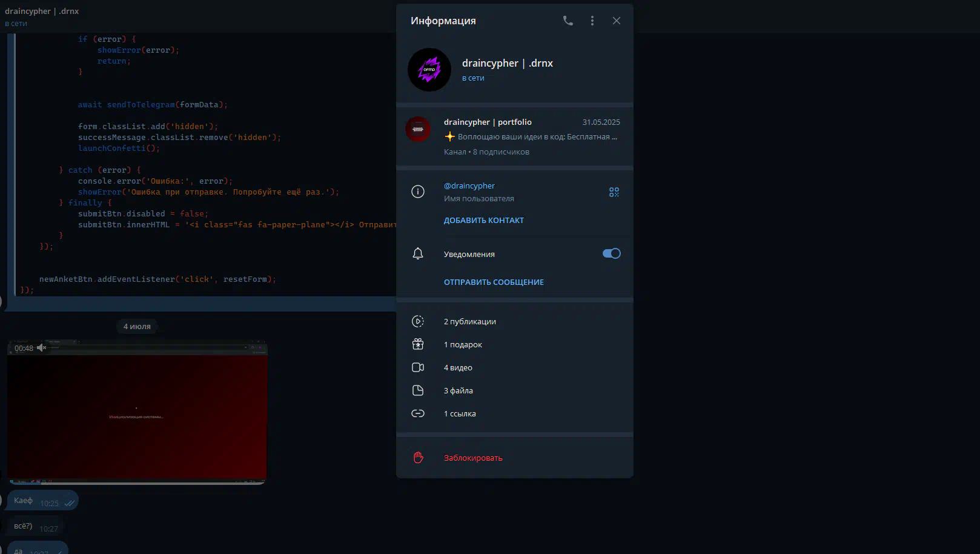
Task: Open 2 публикации stories list
Action: (515, 322)
